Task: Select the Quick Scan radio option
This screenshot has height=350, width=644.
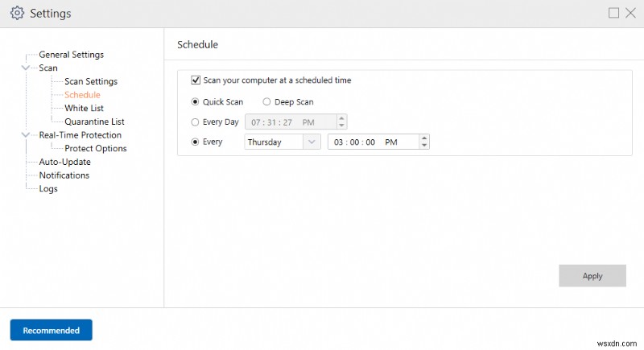Action: click(x=196, y=102)
